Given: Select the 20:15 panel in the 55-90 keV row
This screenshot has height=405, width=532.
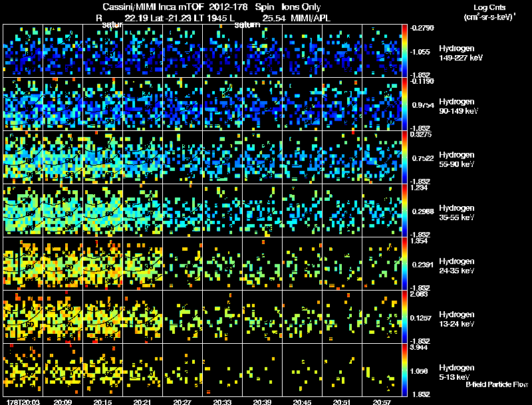Looking at the screenshot, I should [x=103, y=158].
